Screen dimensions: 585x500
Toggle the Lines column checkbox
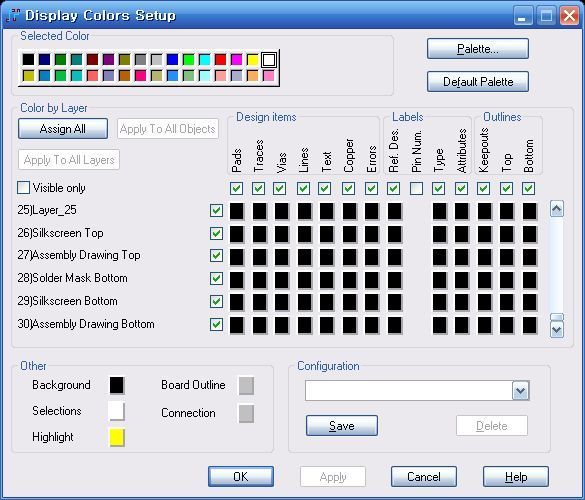point(303,188)
